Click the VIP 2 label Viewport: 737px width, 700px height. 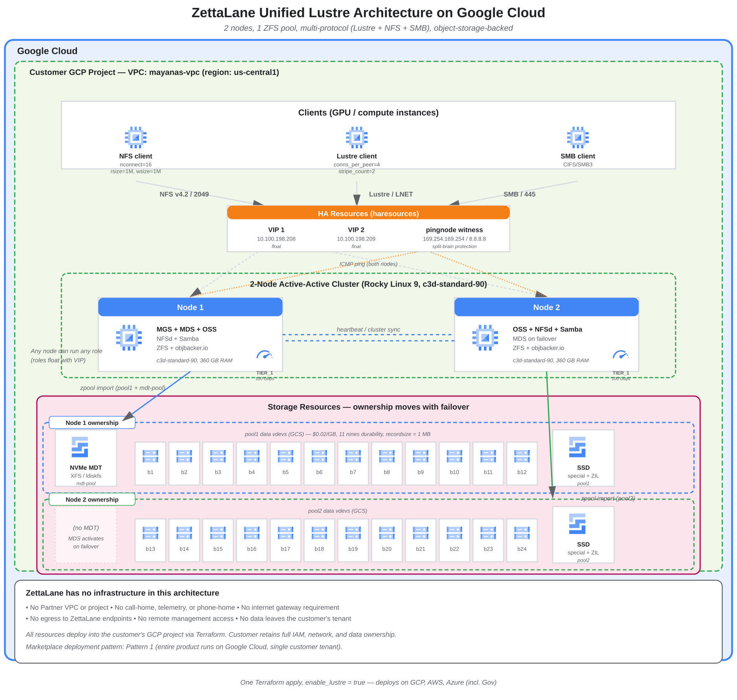click(x=356, y=230)
